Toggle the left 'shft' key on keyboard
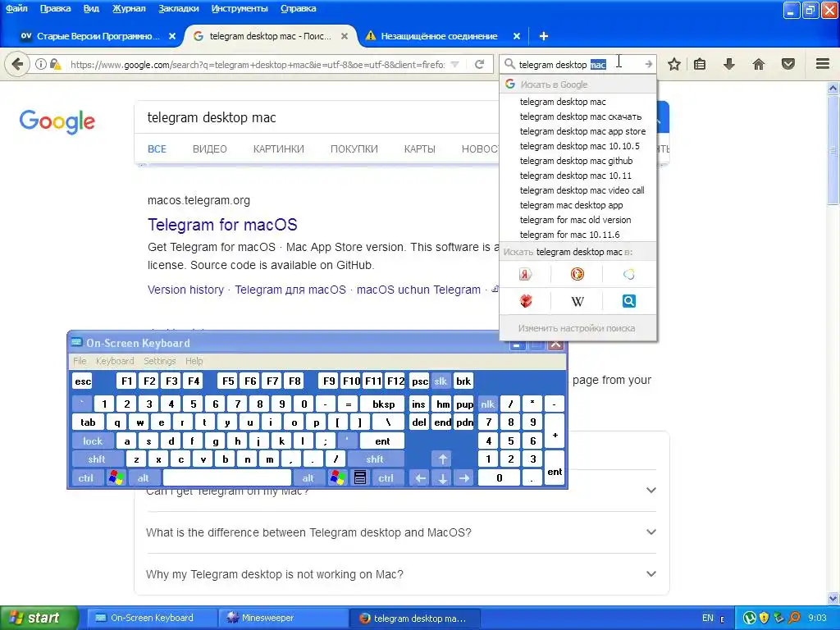840x630 pixels. [x=97, y=459]
